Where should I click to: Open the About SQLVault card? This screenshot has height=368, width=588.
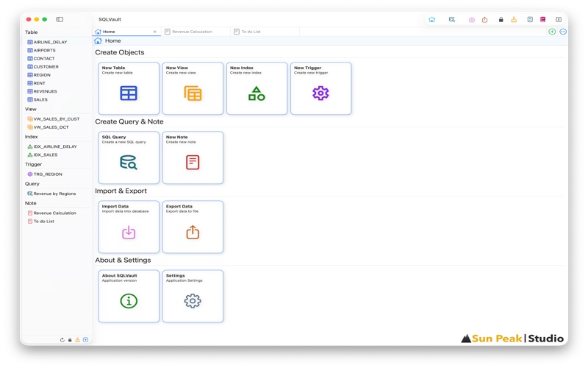129,297
